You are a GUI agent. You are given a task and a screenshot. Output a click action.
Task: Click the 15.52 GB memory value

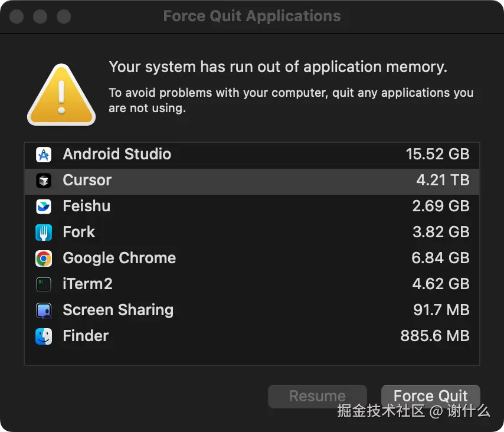437,155
